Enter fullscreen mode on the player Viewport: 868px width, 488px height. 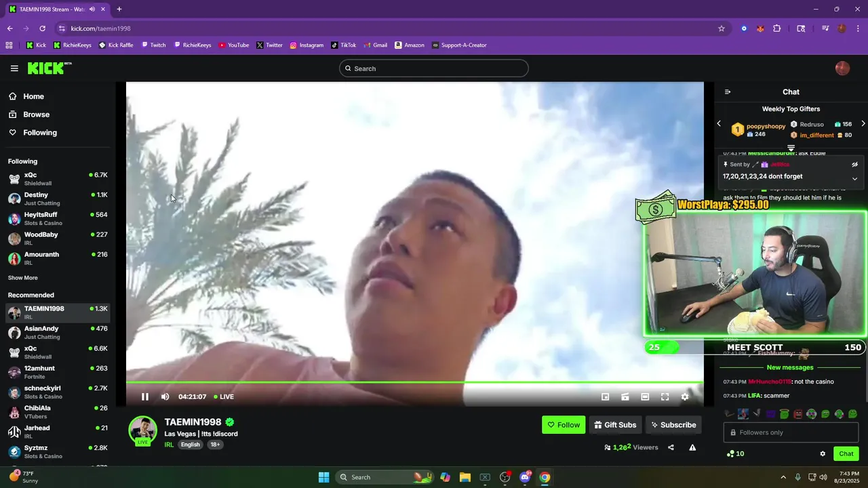665,396
